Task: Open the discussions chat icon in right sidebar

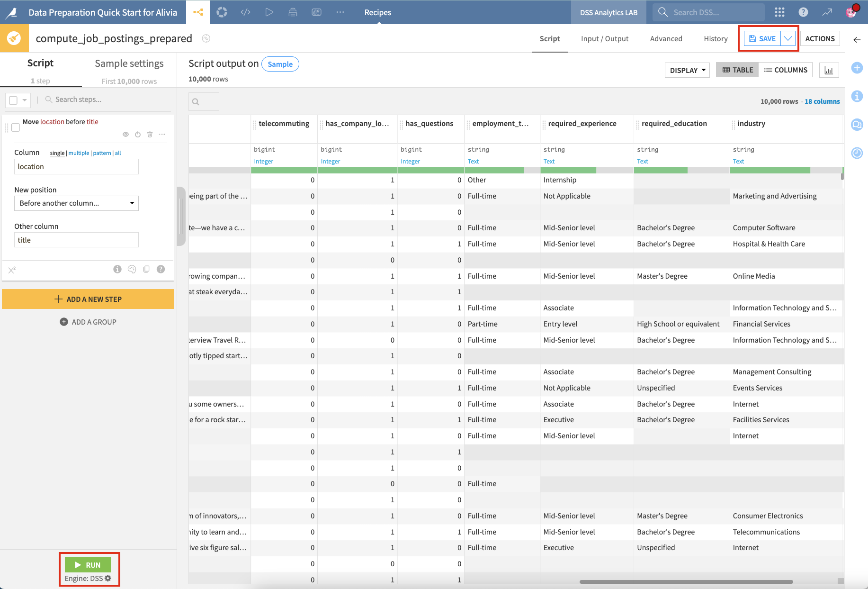Action: coord(857,125)
